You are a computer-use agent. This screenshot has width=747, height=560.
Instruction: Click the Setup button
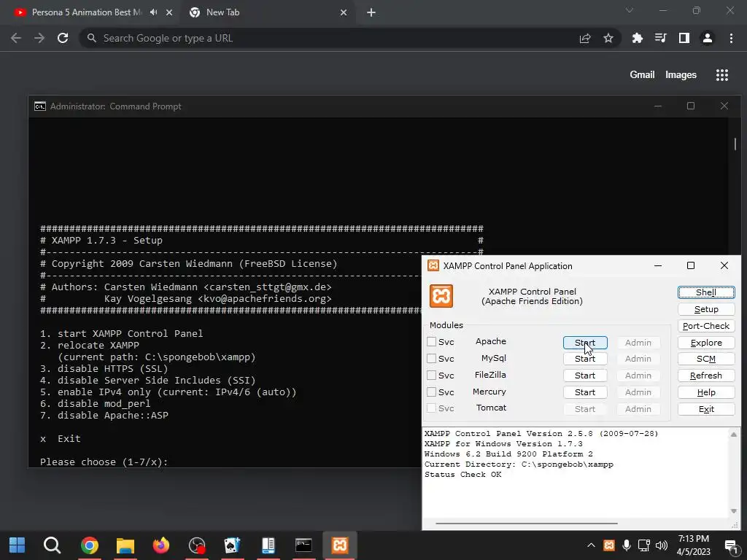[706, 309]
